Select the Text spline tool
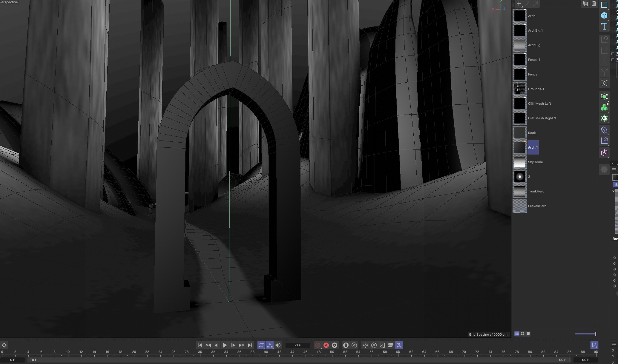The width and height of the screenshot is (618, 364). (x=604, y=26)
